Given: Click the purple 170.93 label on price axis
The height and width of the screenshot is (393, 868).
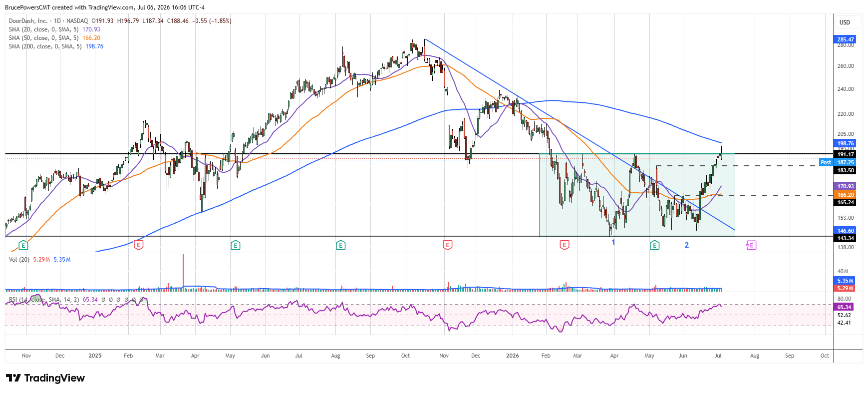Looking at the screenshot, I should [x=845, y=186].
